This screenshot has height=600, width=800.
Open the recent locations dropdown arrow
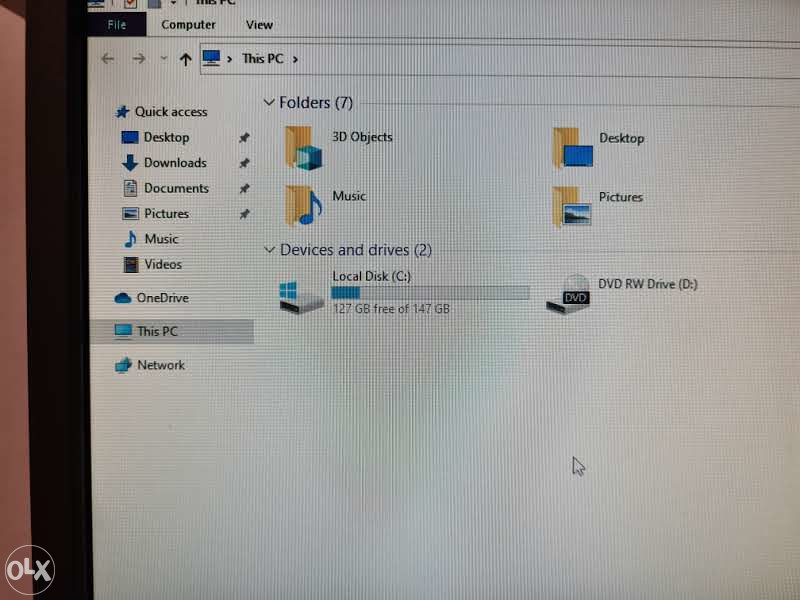point(164,58)
